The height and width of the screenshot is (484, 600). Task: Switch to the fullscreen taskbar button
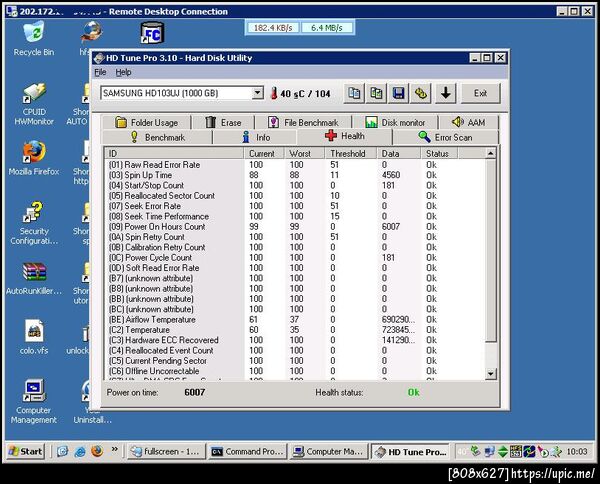(166, 451)
